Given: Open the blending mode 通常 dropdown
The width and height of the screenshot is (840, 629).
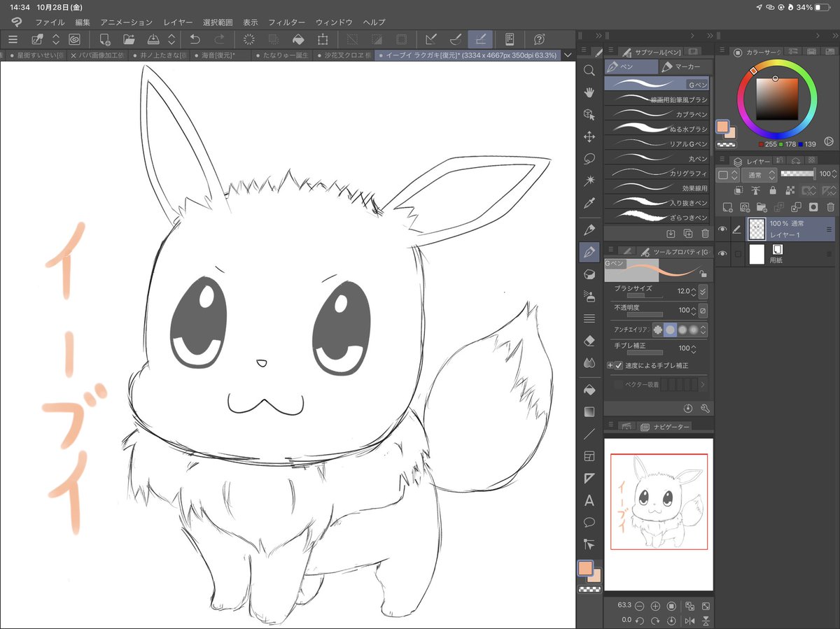Looking at the screenshot, I should click(759, 175).
